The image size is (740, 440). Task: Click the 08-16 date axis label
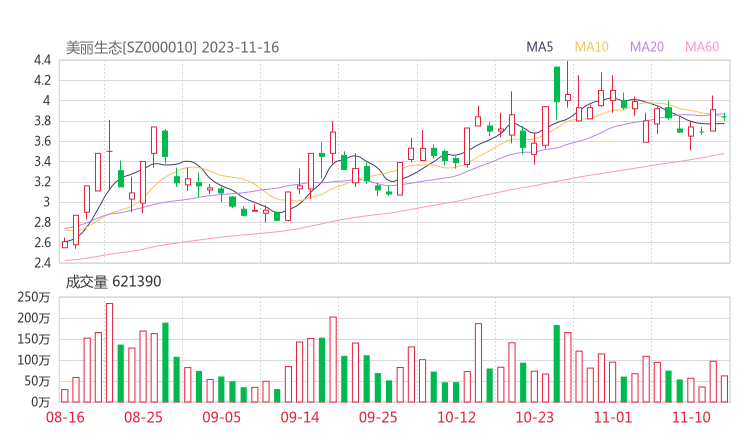(65, 417)
